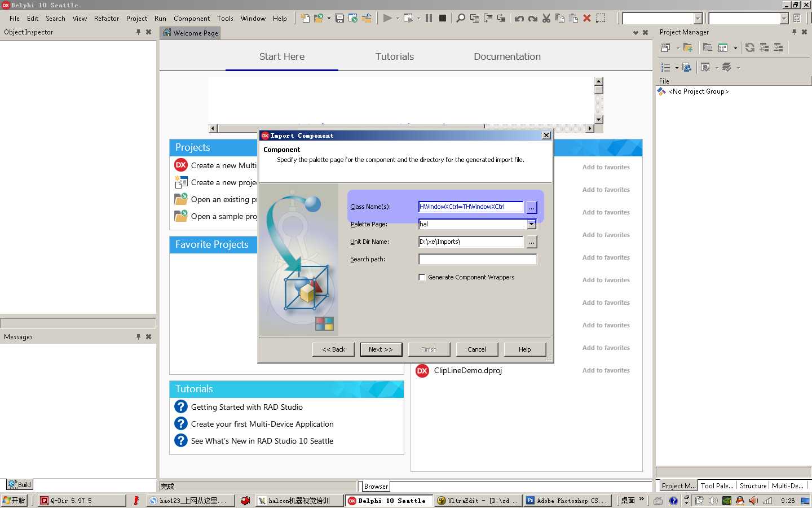Click the dashed Select All toolbar icon
This screenshot has height=508, width=812.
pos(601,18)
